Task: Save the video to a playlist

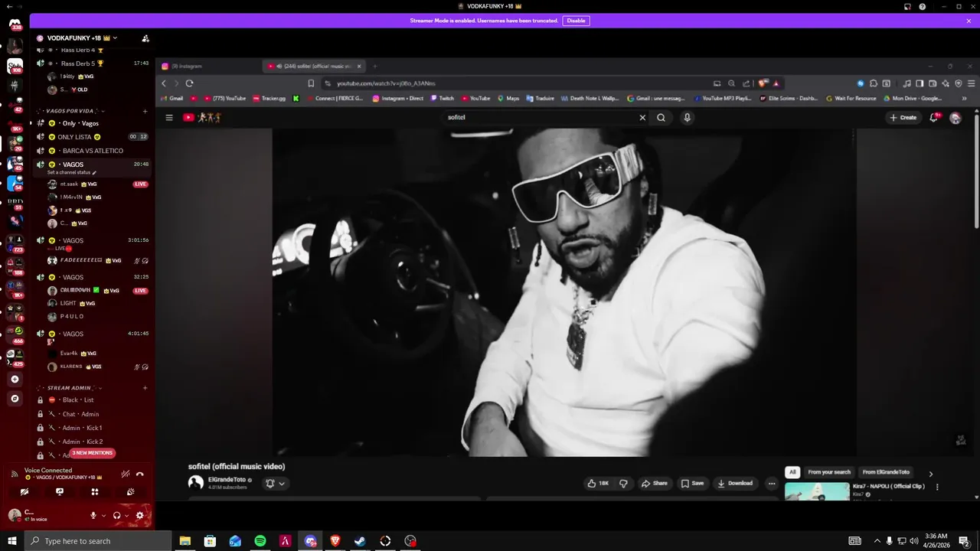Action: click(692, 484)
